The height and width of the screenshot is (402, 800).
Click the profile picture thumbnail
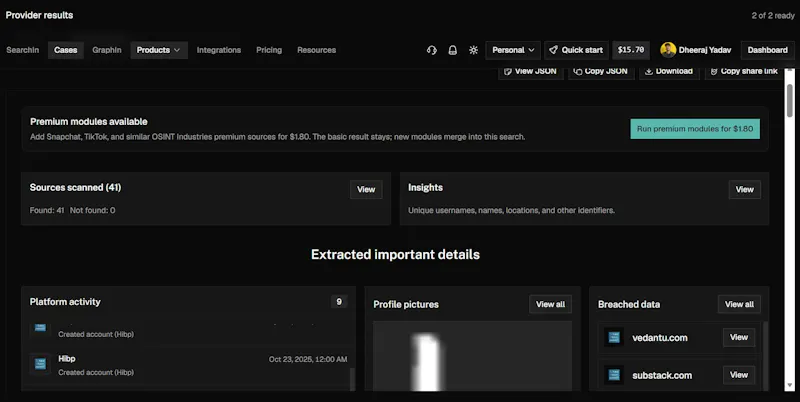point(472,356)
